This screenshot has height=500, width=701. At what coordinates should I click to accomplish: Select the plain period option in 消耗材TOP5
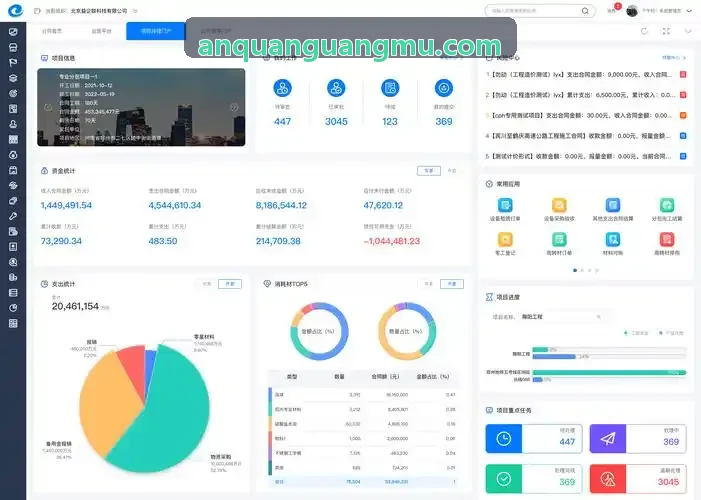(428, 284)
